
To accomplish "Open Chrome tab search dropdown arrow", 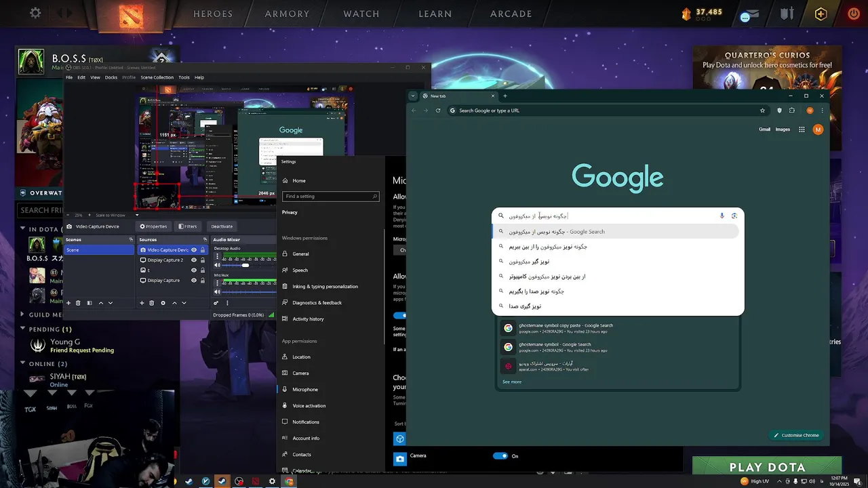I will coord(412,96).
